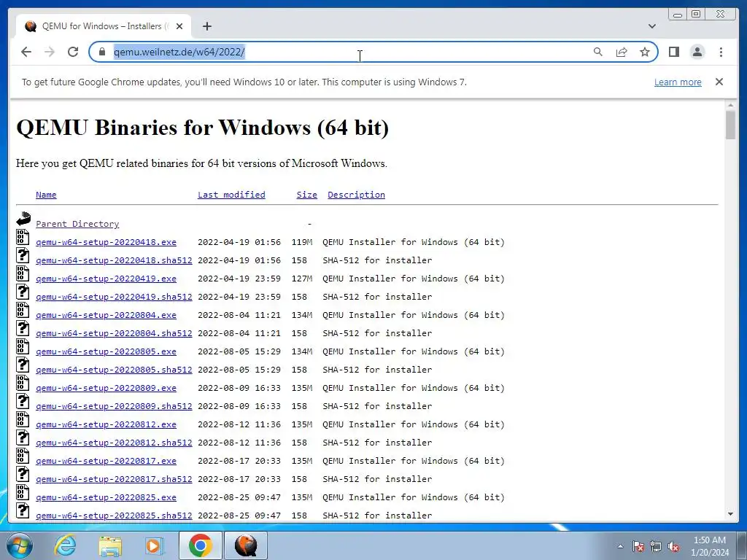Viewport: 747px width, 560px height.
Task: Sort listing by Size column
Action: click(307, 195)
